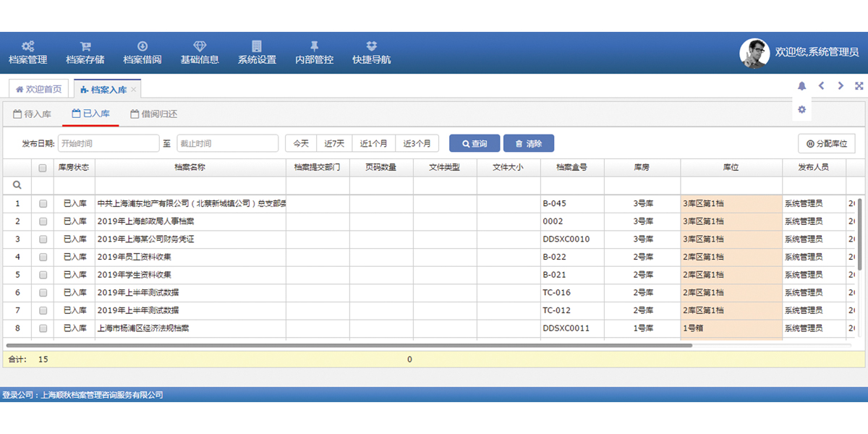Select the checkbox for row 1
This screenshot has width=868, height=434.
[43, 204]
